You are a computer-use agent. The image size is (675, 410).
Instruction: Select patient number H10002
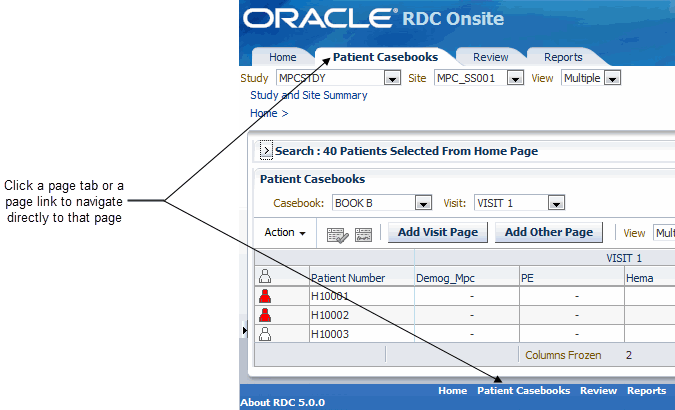(x=330, y=315)
